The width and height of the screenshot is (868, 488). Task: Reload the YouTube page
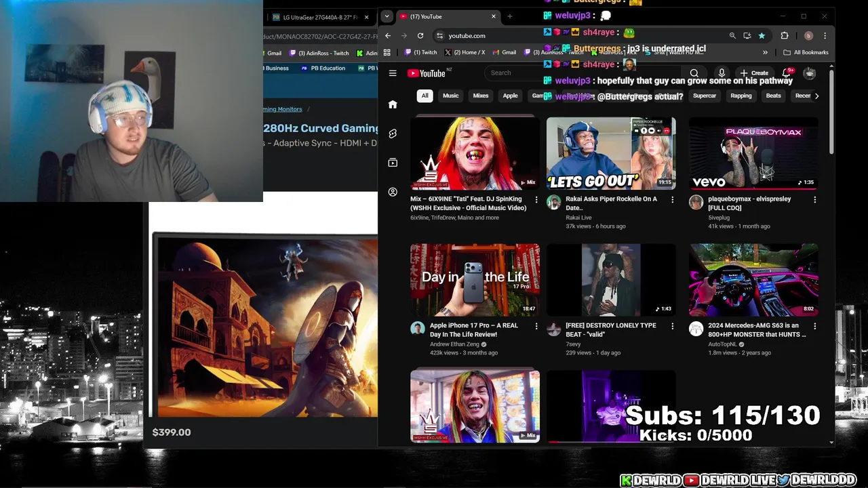tap(420, 35)
